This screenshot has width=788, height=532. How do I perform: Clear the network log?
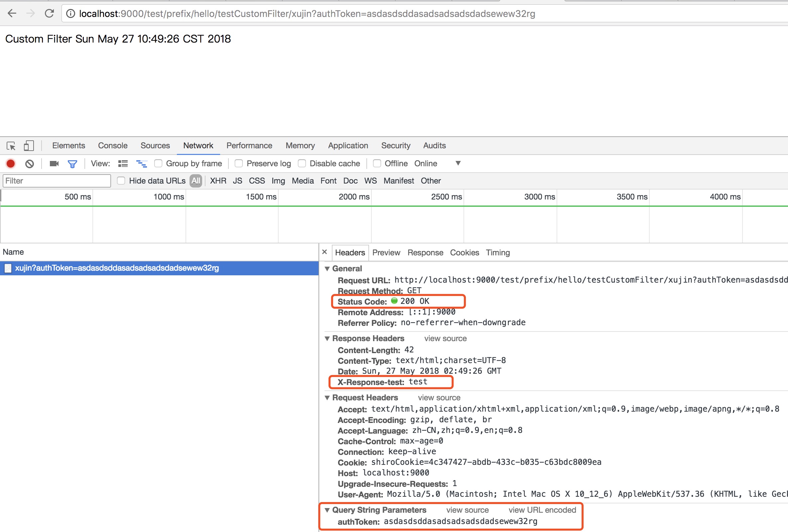click(x=30, y=164)
